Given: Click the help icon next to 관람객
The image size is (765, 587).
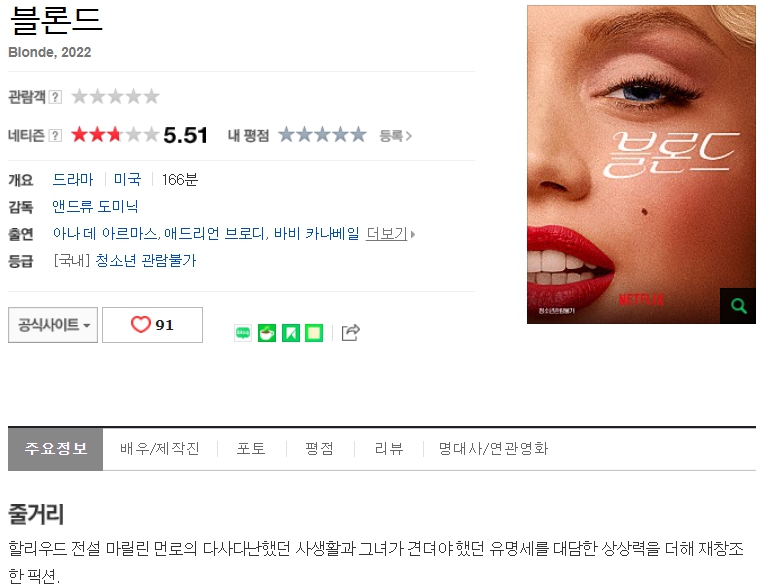Looking at the screenshot, I should pos(56,97).
